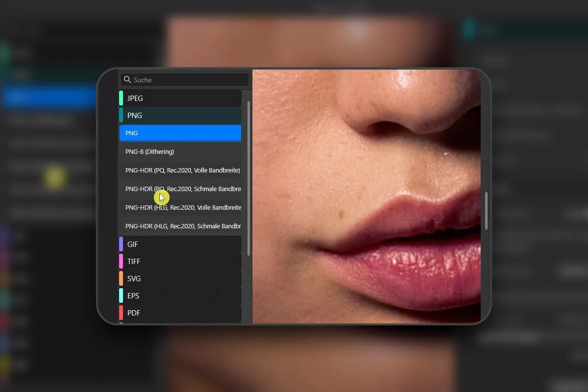Expand the PDF format group

pos(180,313)
